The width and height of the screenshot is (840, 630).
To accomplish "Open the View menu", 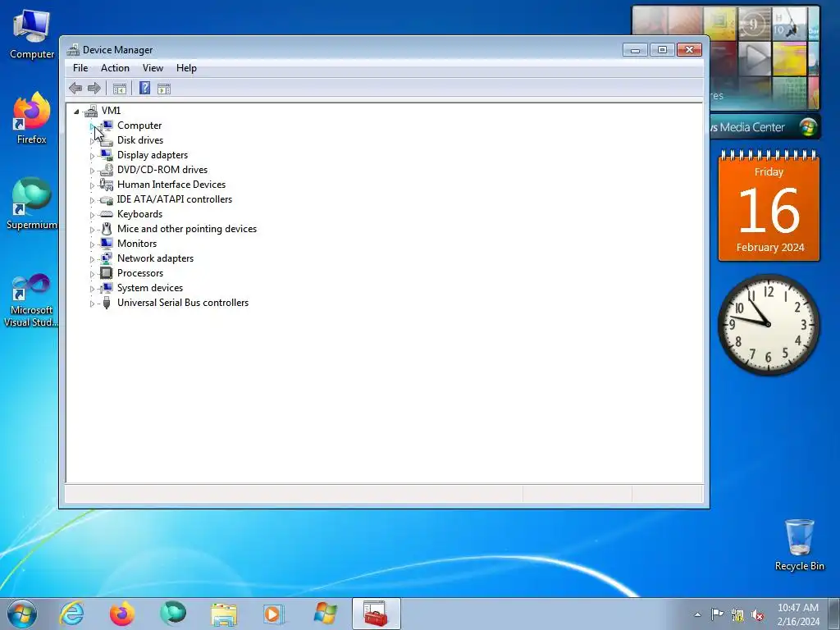I will pyautogui.click(x=153, y=68).
